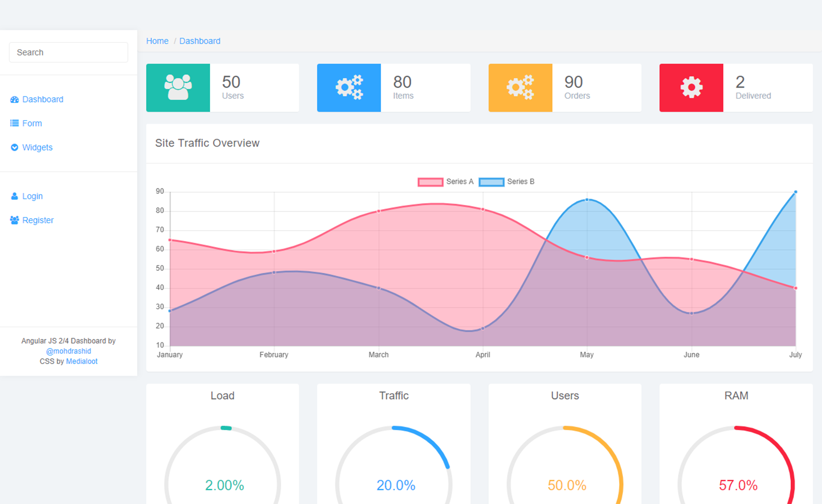The width and height of the screenshot is (822, 504).
Task: Click the red gear icon on Delivered card
Action: [691, 88]
